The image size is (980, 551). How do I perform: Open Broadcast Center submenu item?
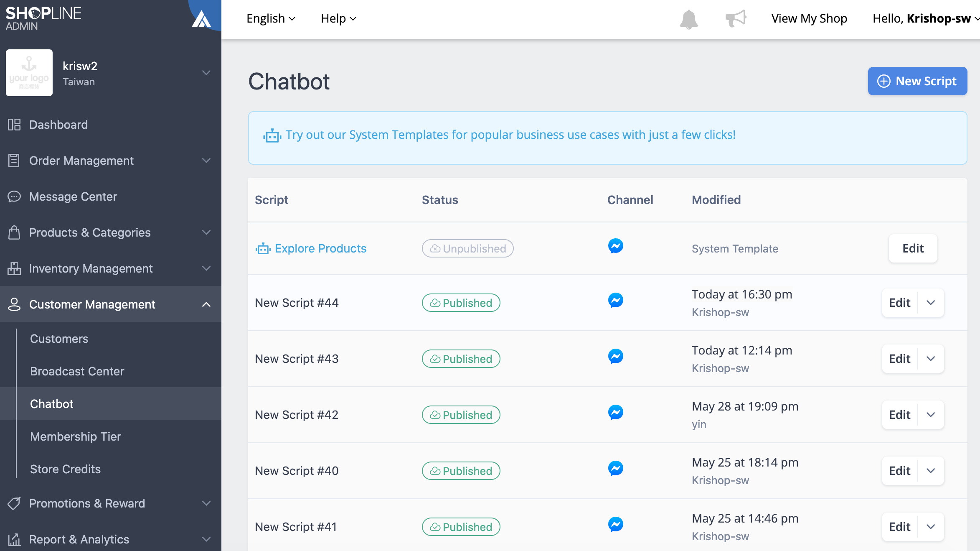[x=77, y=371]
